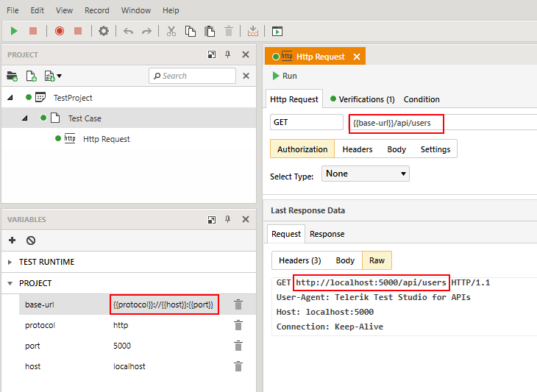537x392 pixels.
Task: Select the Settings tab
Action: tap(435, 149)
